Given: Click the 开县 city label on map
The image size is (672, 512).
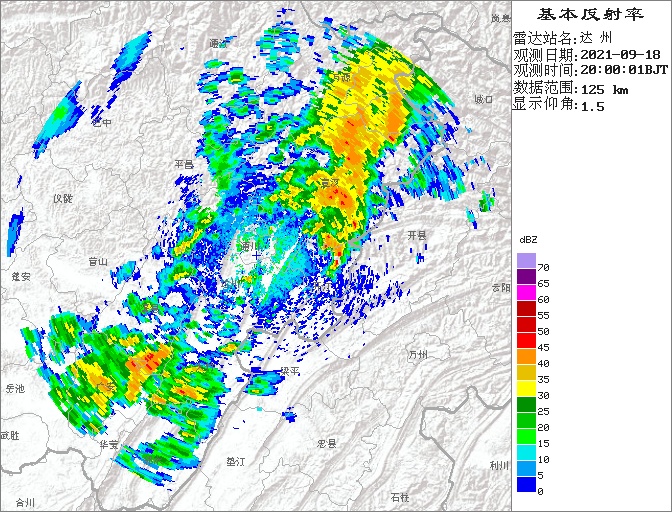Looking at the screenshot, I should coord(416,235).
